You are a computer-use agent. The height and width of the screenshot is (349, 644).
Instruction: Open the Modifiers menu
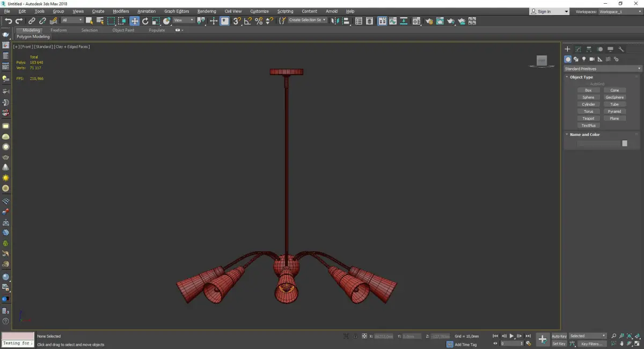pos(121,11)
